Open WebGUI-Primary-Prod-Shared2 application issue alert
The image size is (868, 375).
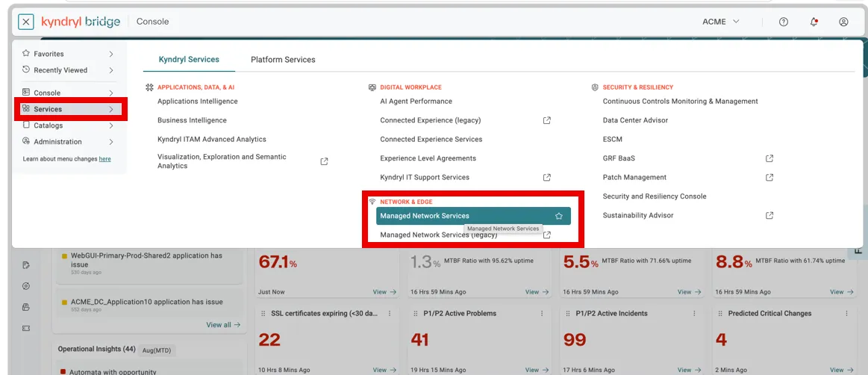point(149,264)
